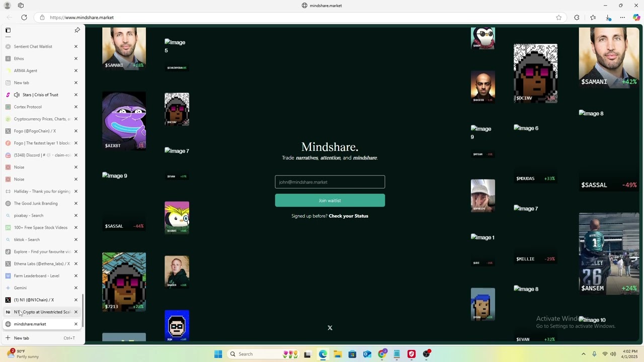Open the weather widget showing 90°F

[23, 354]
